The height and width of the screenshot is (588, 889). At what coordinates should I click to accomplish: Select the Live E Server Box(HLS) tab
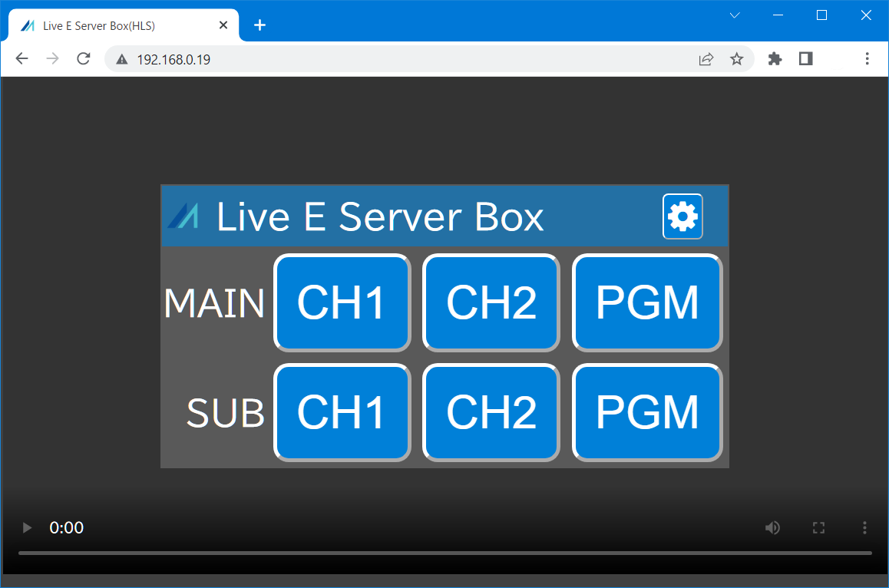(x=124, y=25)
